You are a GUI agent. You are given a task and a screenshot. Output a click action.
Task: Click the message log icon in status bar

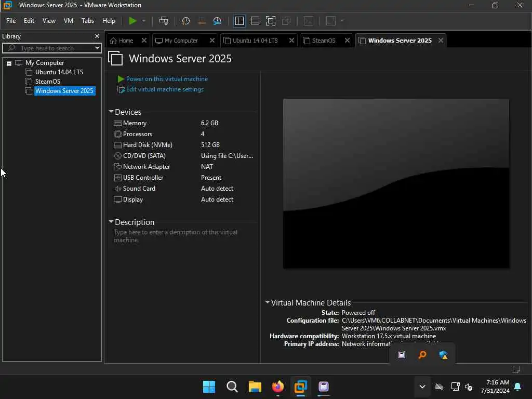516,369
